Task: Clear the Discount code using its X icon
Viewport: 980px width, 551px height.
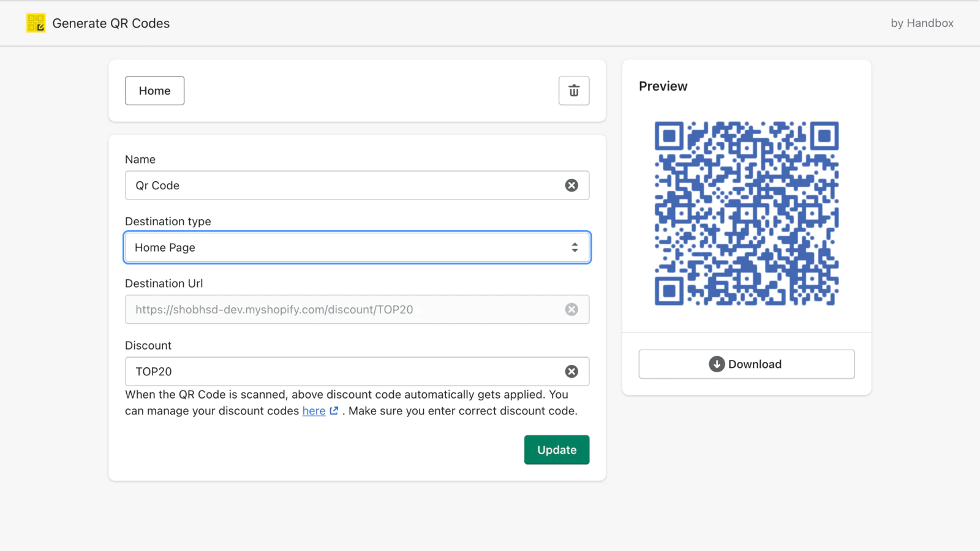Action: pos(571,372)
